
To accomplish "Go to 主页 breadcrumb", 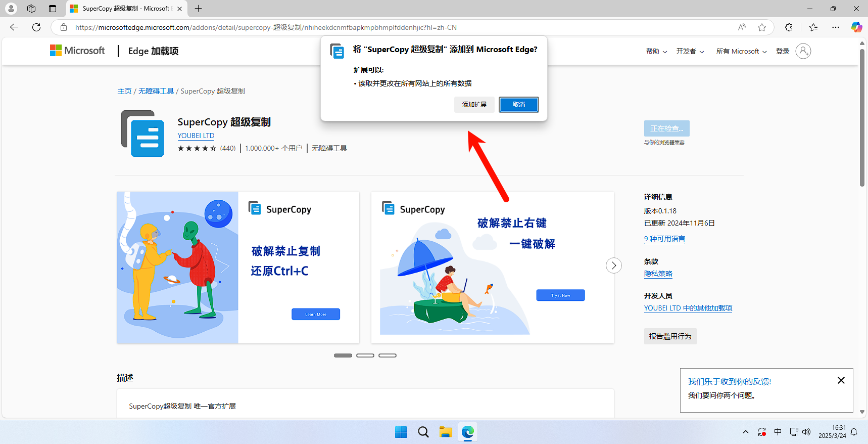I will click(124, 91).
